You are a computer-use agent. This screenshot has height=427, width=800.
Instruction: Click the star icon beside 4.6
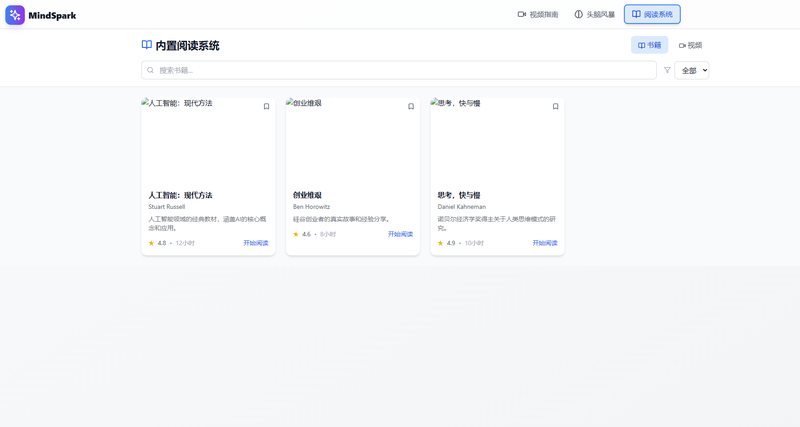tap(296, 234)
